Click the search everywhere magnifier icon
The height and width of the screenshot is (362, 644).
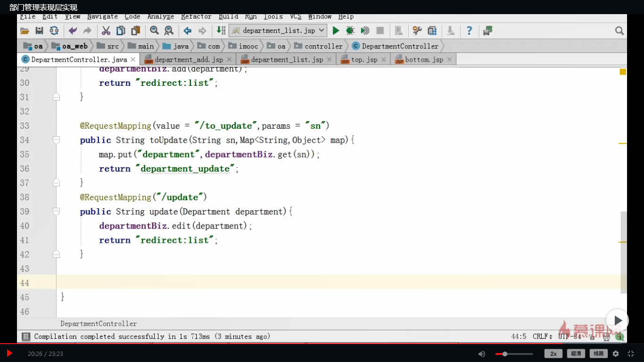(619, 31)
